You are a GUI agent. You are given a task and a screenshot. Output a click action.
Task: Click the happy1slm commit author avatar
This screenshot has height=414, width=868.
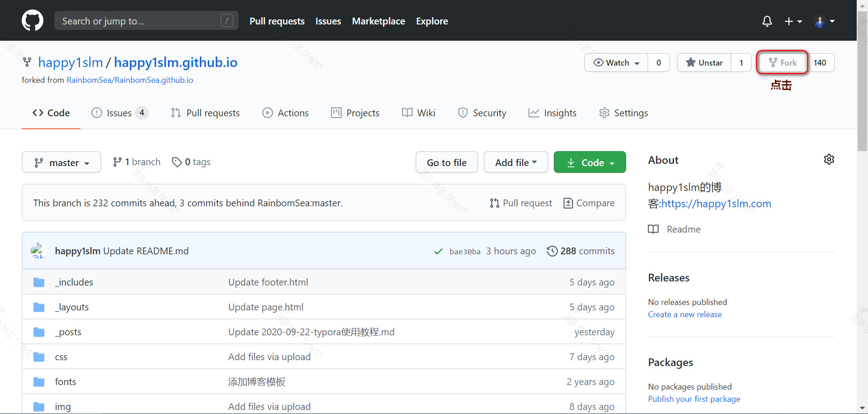click(38, 251)
